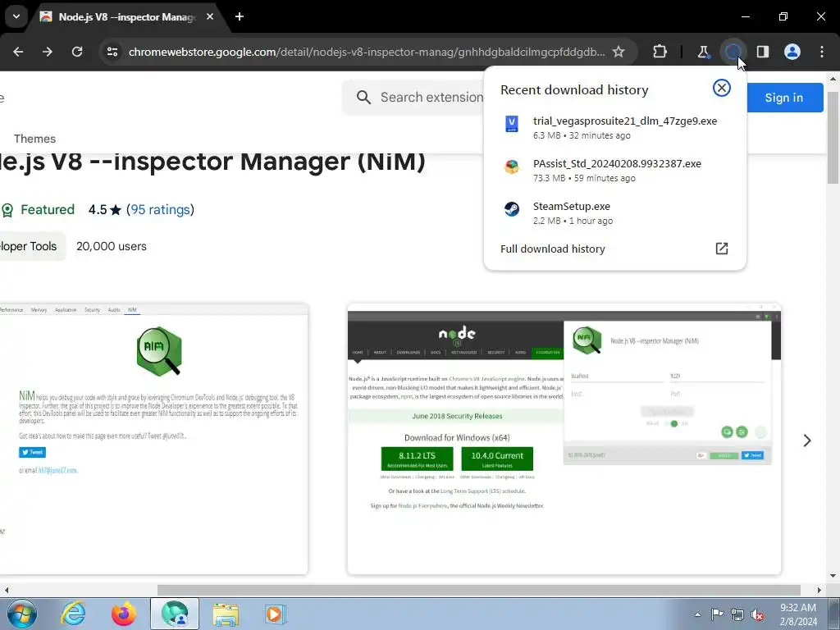Click the horizontal scrollbar thumb
Viewport: 840px width, 630px height.
pos(478,590)
